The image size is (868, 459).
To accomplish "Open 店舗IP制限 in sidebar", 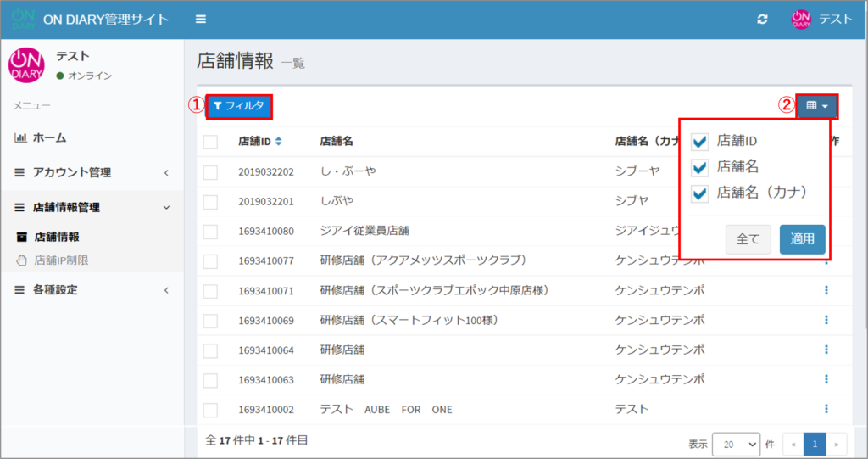I will (x=60, y=260).
